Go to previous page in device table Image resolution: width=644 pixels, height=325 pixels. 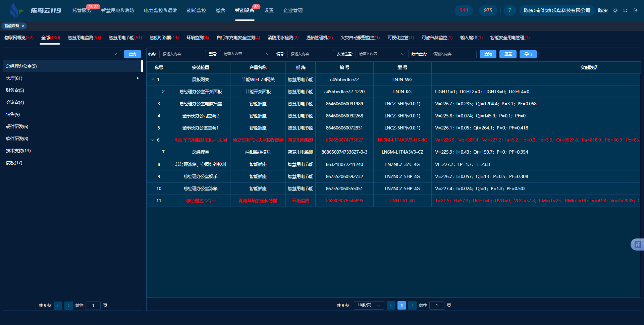[x=391, y=305]
